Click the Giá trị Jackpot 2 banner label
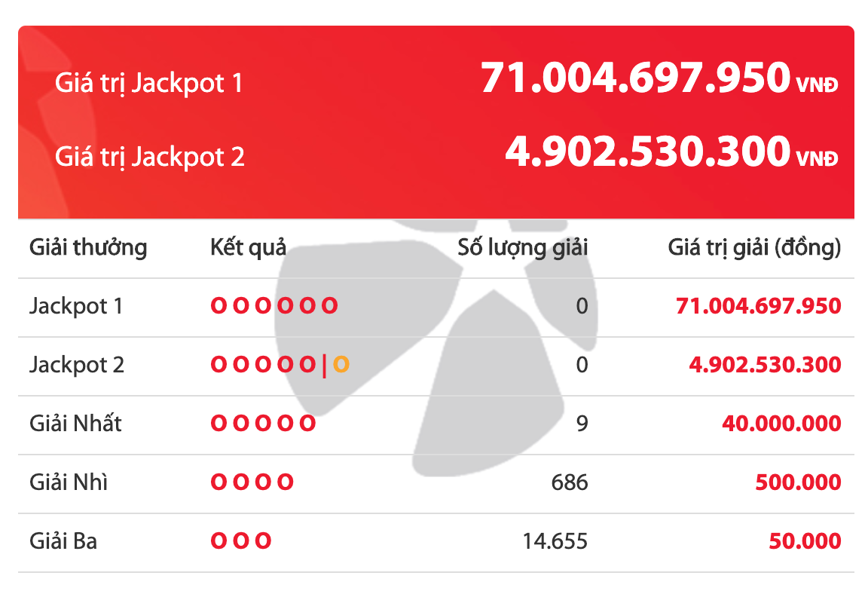This screenshot has height=591, width=868. (x=150, y=157)
